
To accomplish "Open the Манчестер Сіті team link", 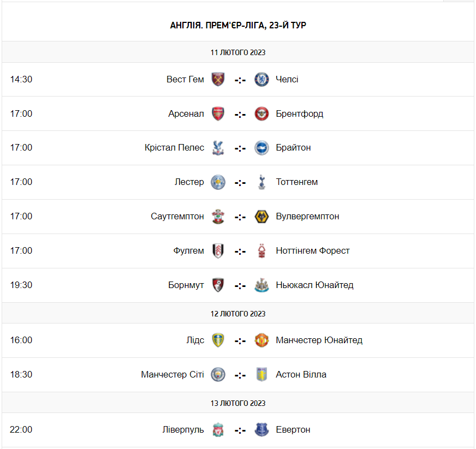I will tap(172, 375).
